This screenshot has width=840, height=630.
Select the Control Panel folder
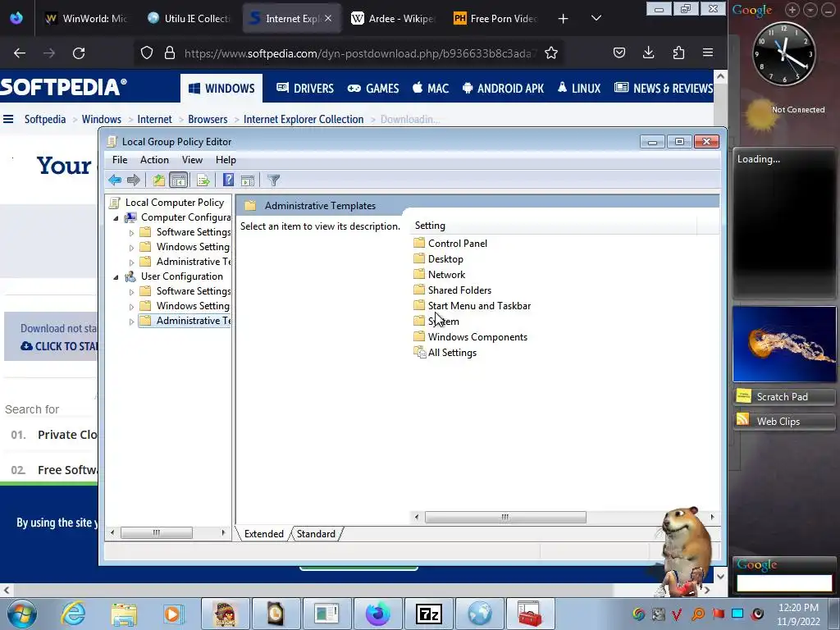click(x=450, y=243)
